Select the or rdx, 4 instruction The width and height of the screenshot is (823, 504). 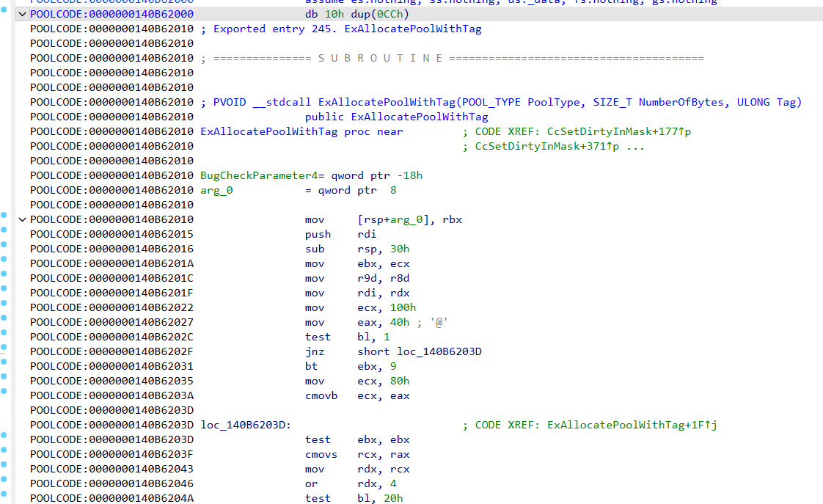[x=351, y=485]
